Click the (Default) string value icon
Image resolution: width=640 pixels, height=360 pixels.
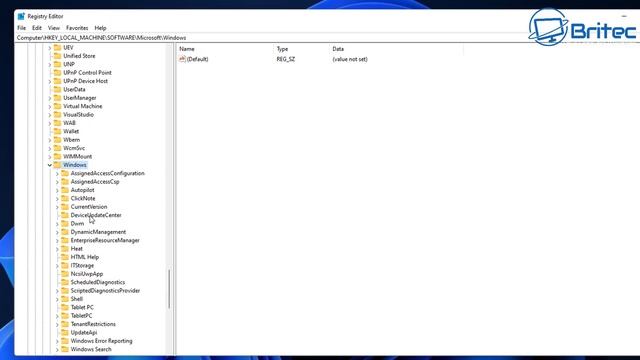[x=182, y=59]
